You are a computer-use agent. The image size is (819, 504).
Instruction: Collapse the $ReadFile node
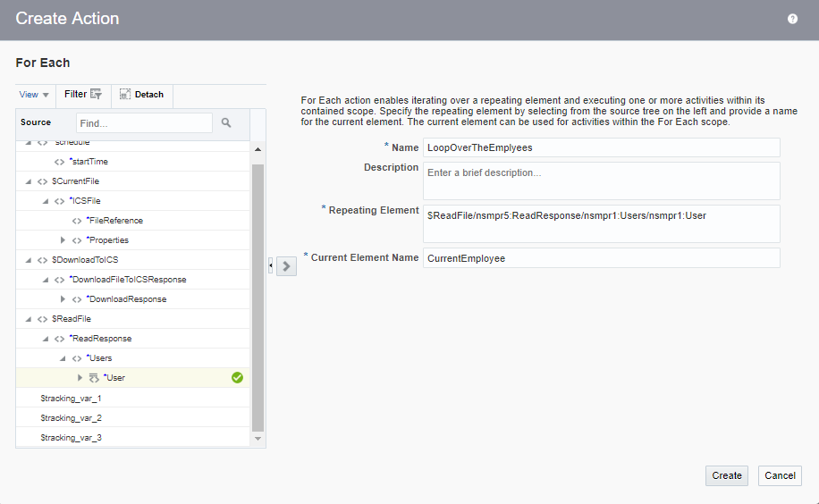[29, 319]
